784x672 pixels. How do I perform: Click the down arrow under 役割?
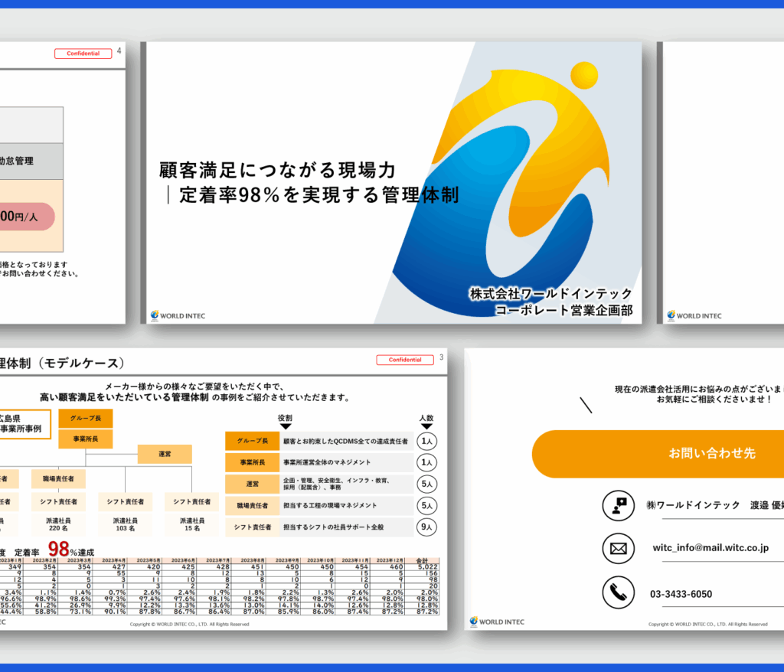(x=286, y=426)
